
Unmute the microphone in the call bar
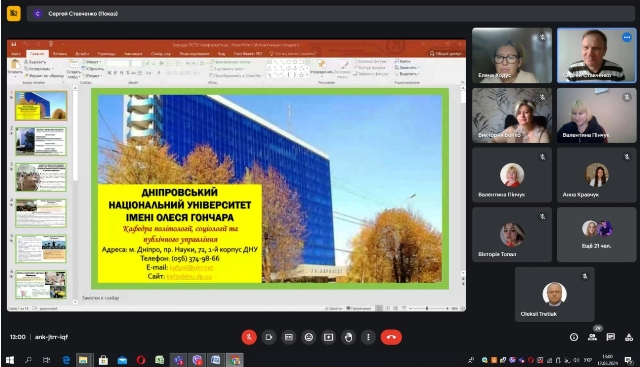(249, 337)
